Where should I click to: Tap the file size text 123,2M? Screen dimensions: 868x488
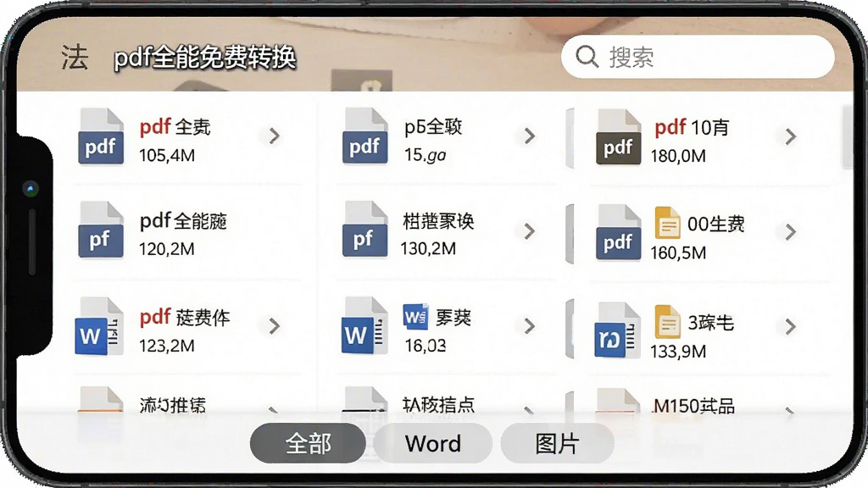coord(167,346)
